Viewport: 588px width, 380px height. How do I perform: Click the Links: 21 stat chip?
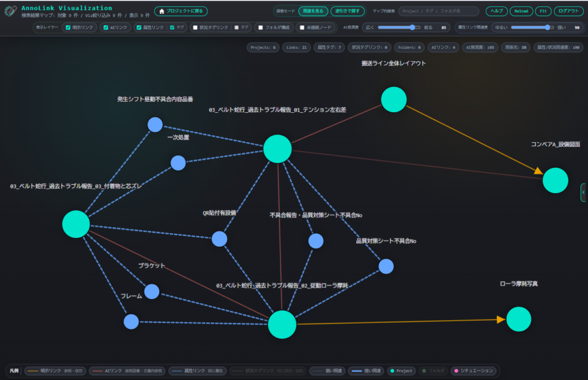296,48
